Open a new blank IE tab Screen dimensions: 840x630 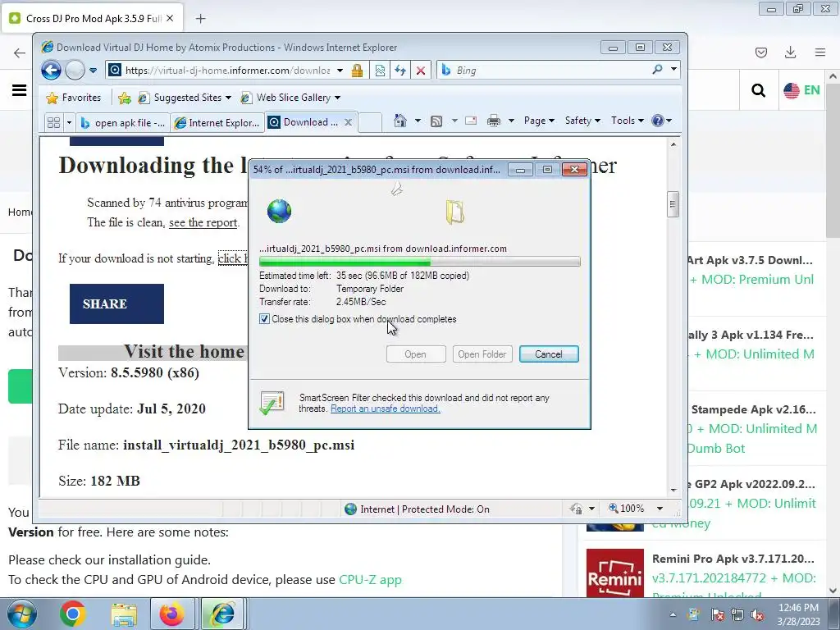(x=370, y=123)
